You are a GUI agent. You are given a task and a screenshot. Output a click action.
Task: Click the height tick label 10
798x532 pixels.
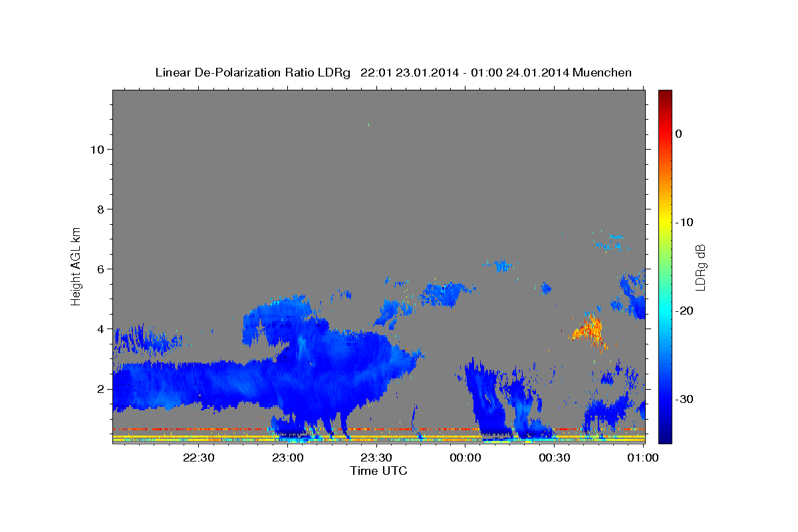[x=97, y=150]
